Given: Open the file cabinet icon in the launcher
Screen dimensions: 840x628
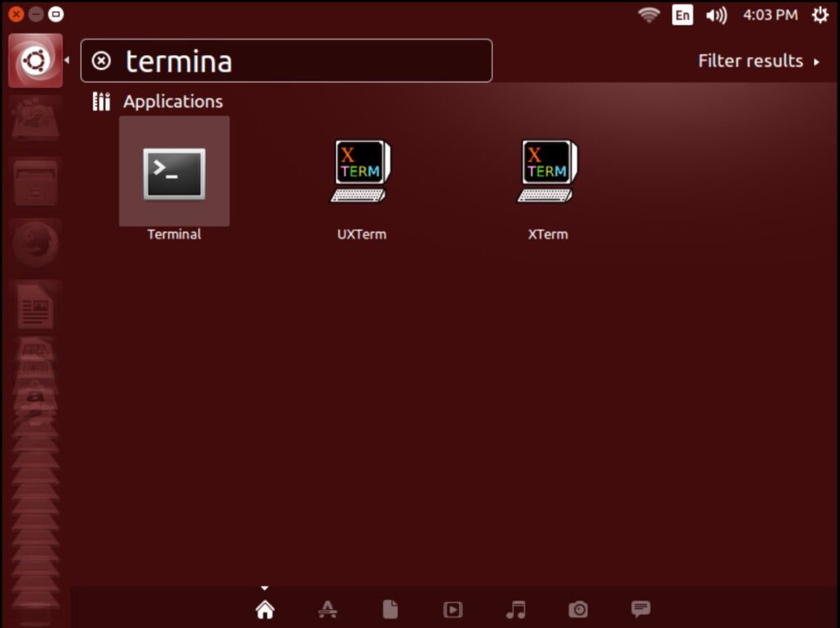Looking at the screenshot, I should pos(35,182).
